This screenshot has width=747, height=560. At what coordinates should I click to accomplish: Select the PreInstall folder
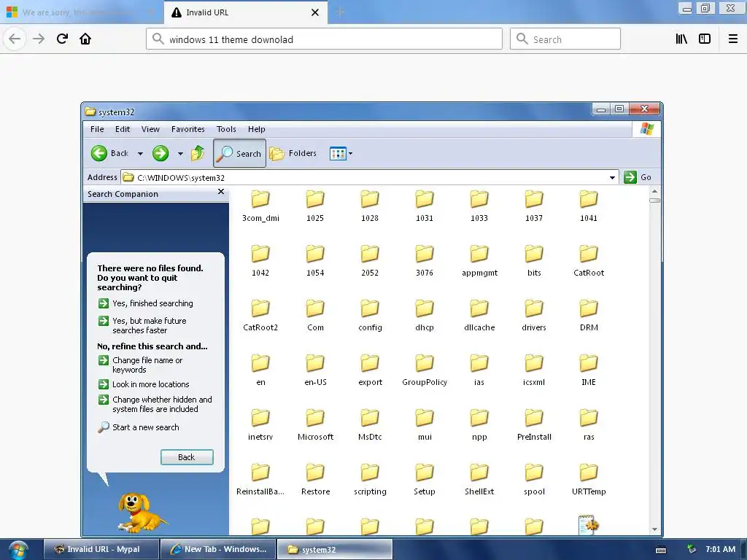534,426
